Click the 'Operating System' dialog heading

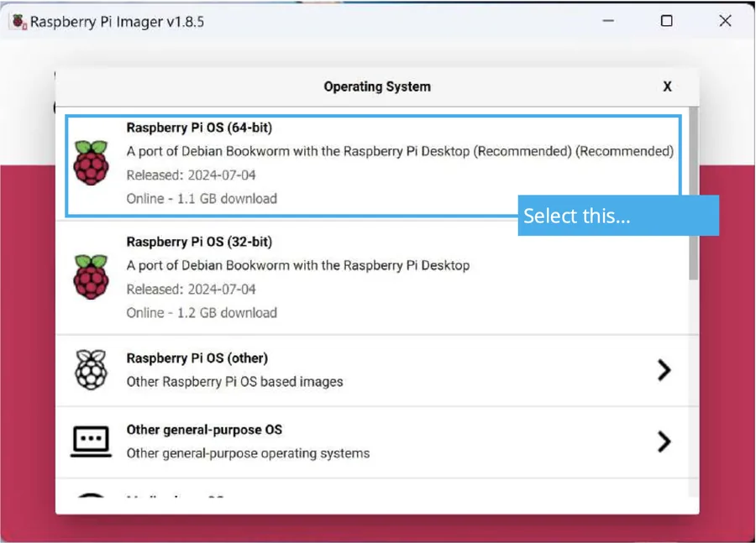pyautogui.click(x=377, y=86)
